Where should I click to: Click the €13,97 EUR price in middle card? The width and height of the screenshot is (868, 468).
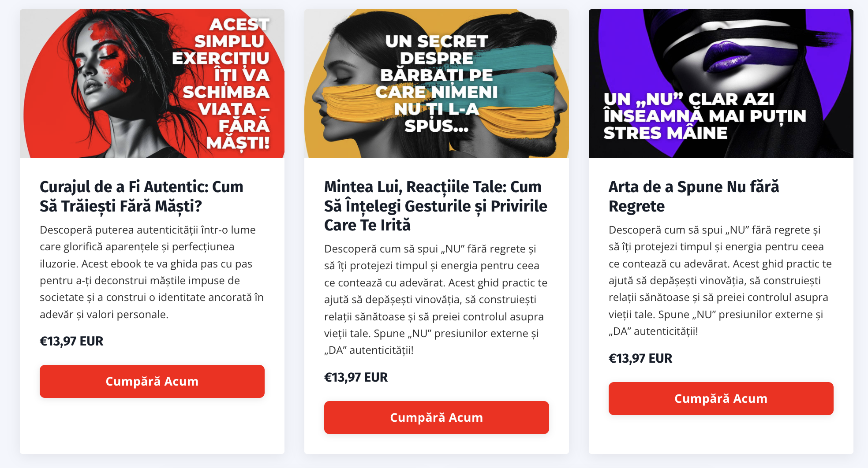356,377
